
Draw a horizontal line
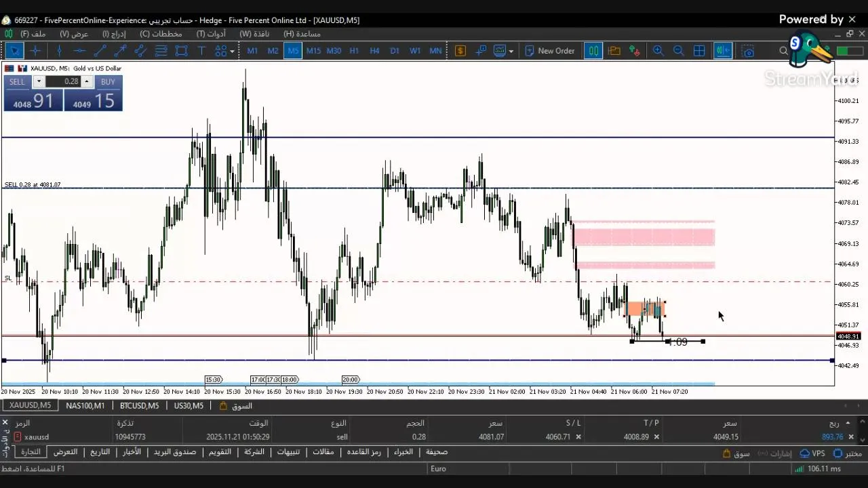[79, 51]
